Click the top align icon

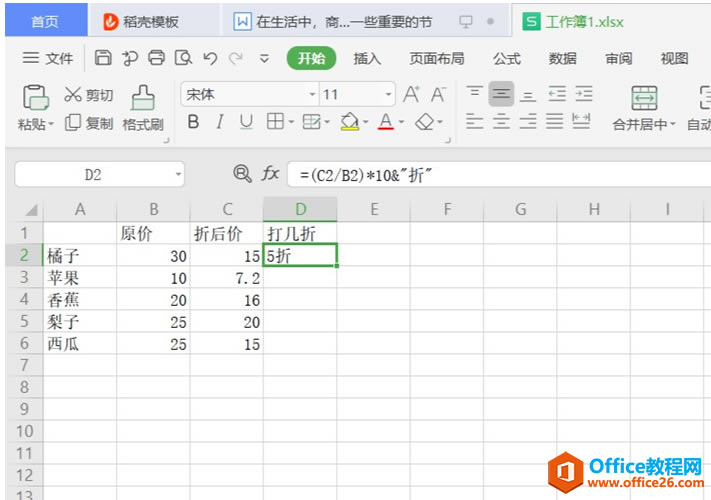pyautogui.click(x=474, y=93)
